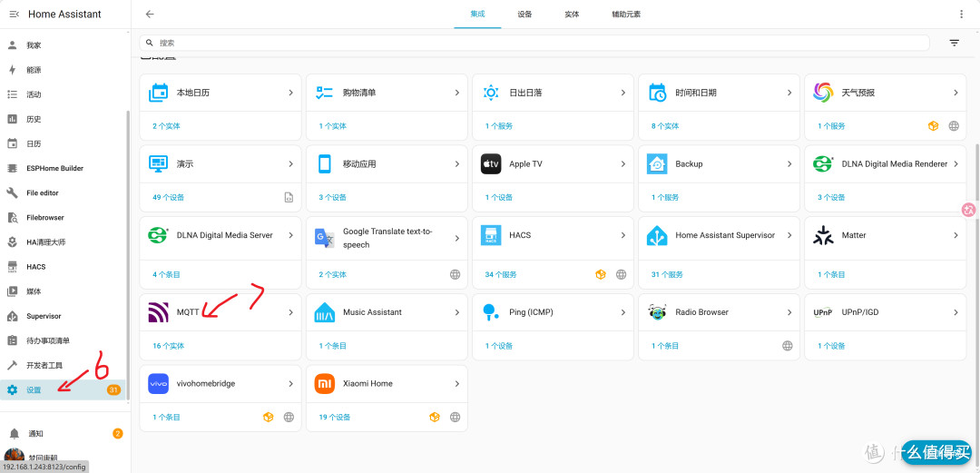This screenshot has width=980, height=473.
Task: Click the 购物清单 checklist icon
Action: point(324,93)
